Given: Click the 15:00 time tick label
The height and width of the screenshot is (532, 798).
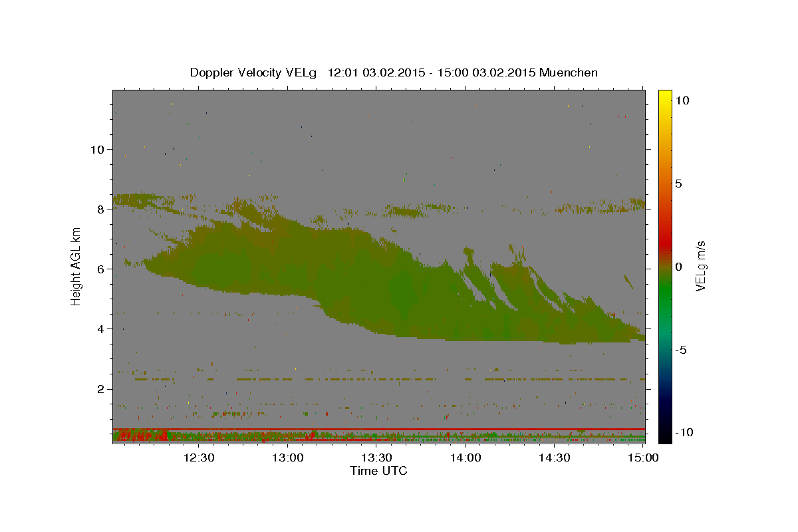Looking at the screenshot, I should coord(643,458).
